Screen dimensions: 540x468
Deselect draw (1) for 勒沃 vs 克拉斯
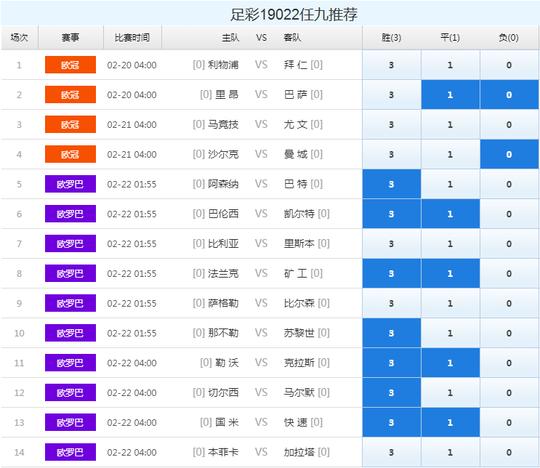point(450,363)
